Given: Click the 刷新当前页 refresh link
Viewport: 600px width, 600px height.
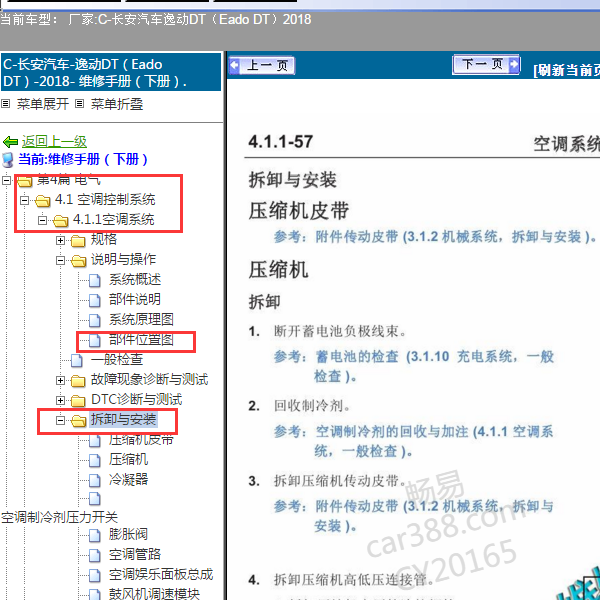Looking at the screenshot, I should 567,70.
